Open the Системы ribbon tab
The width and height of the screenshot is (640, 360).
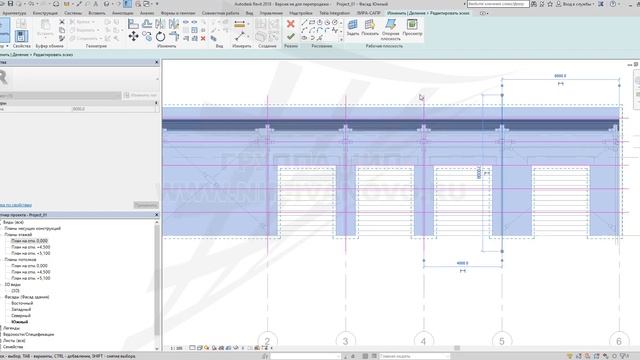[73, 13]
